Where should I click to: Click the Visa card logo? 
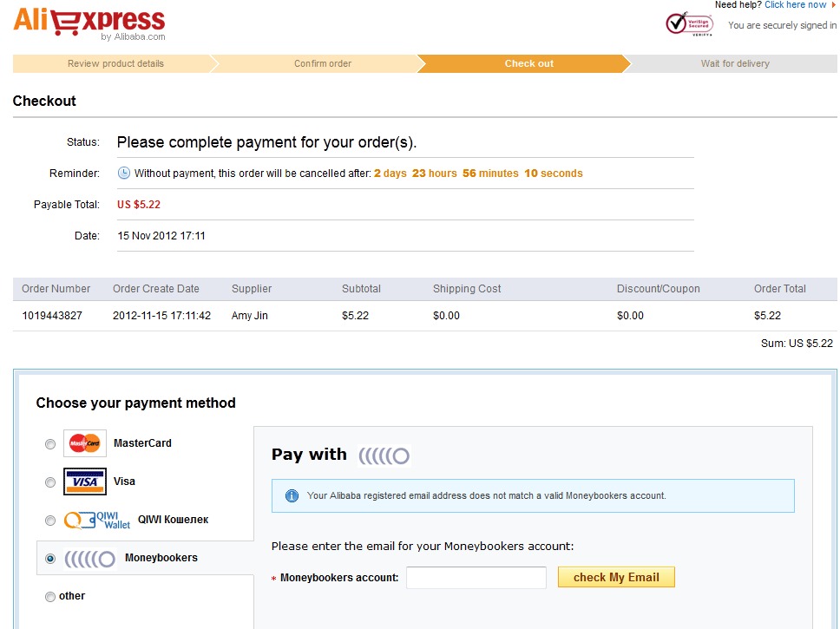(x=85, y=482)
